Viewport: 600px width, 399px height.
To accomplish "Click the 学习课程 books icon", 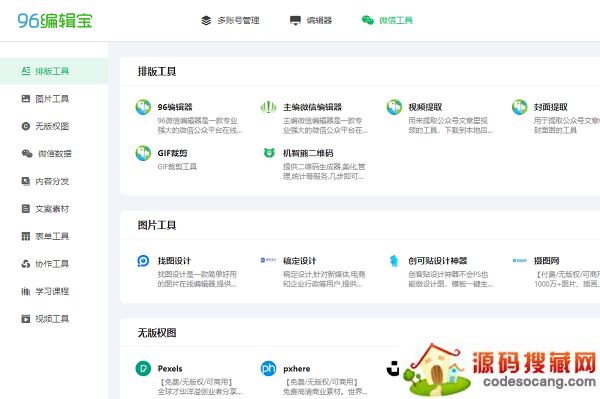I will tap(26, 292).
